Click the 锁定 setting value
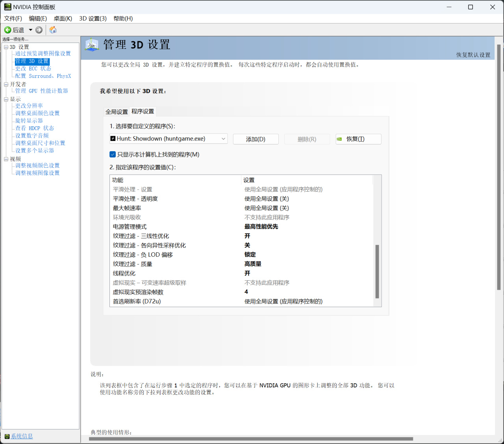The image size is (504, 444). click(250, 255)
